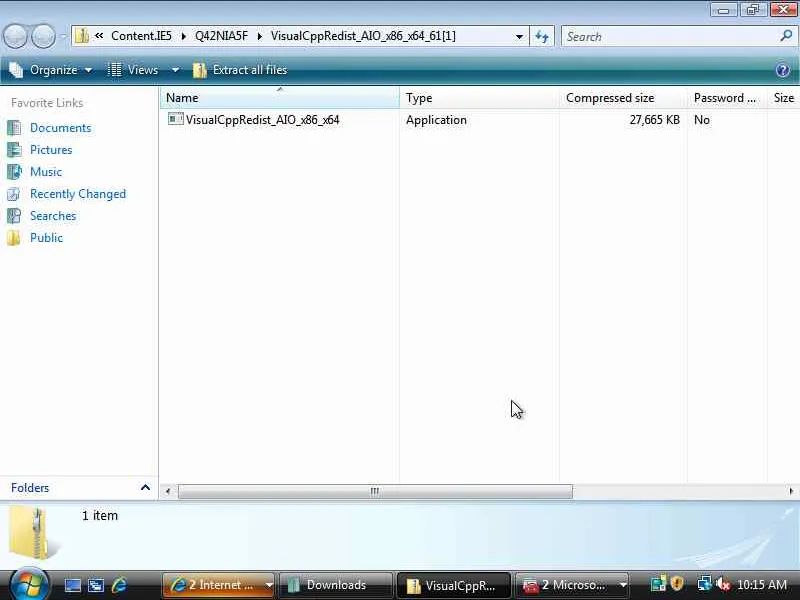
Task: Open the Help question mark icon
Action: pyautogui.click(x=783, y=70)
